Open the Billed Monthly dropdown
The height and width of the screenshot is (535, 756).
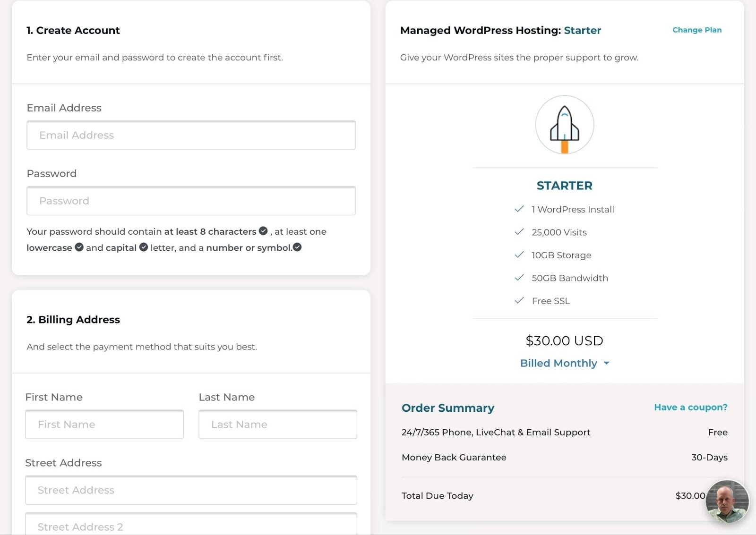(564, 363)
